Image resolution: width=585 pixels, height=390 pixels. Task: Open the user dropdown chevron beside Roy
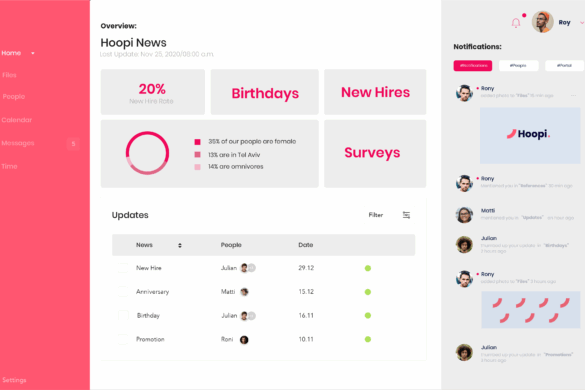[x=582, y=23]
